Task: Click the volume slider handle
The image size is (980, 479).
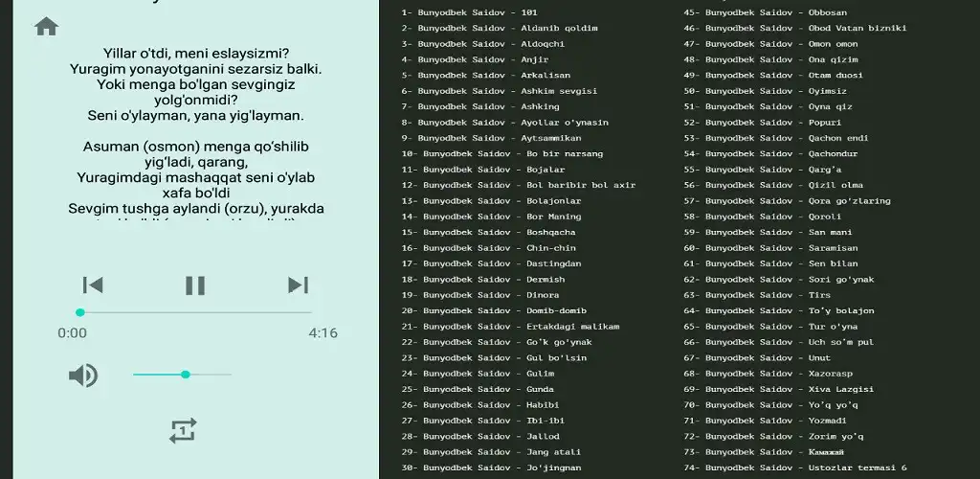Action: tap(186, 375)
